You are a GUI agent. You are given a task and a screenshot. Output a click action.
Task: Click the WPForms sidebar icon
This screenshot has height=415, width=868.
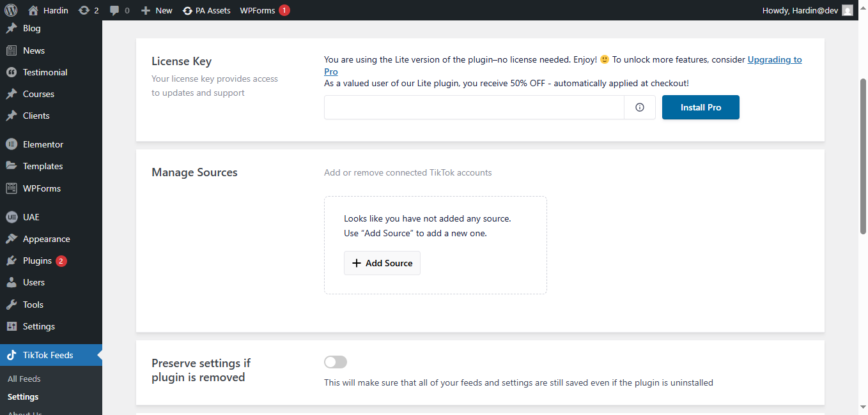[12, 188]
